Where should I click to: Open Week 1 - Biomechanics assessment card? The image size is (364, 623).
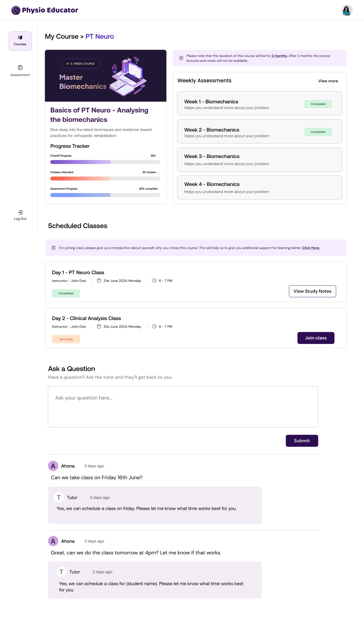click(260, 103)
